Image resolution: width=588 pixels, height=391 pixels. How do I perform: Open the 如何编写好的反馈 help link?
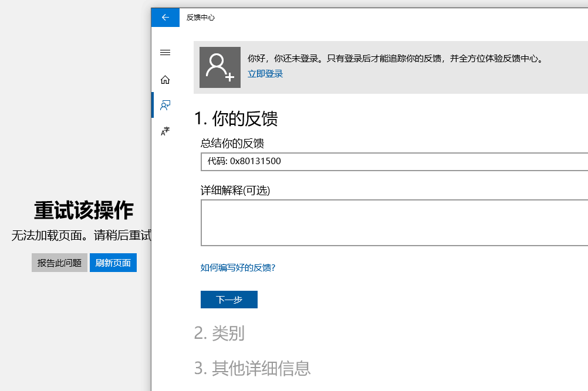click(x=238, y=268)
